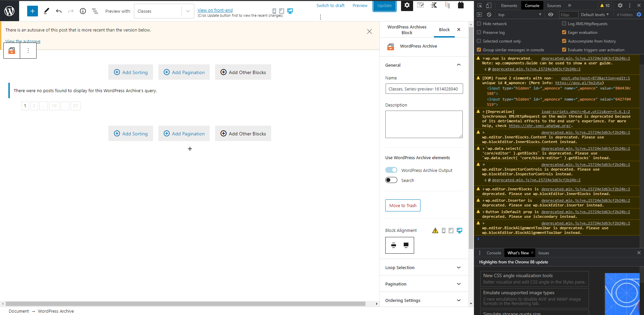This screenshot has height=315, width=644.
Task: Uncheck Group similar messages in console
Action: [x=479, y=50]
